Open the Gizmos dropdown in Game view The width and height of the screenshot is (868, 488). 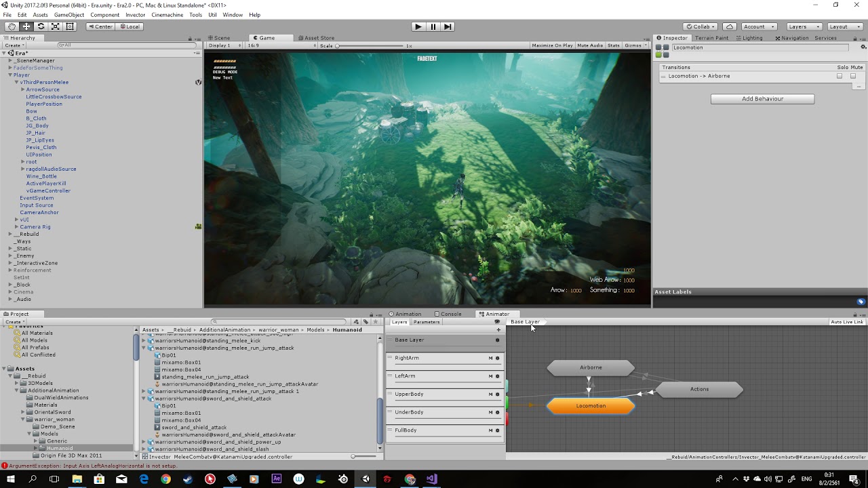click(635, 45)
